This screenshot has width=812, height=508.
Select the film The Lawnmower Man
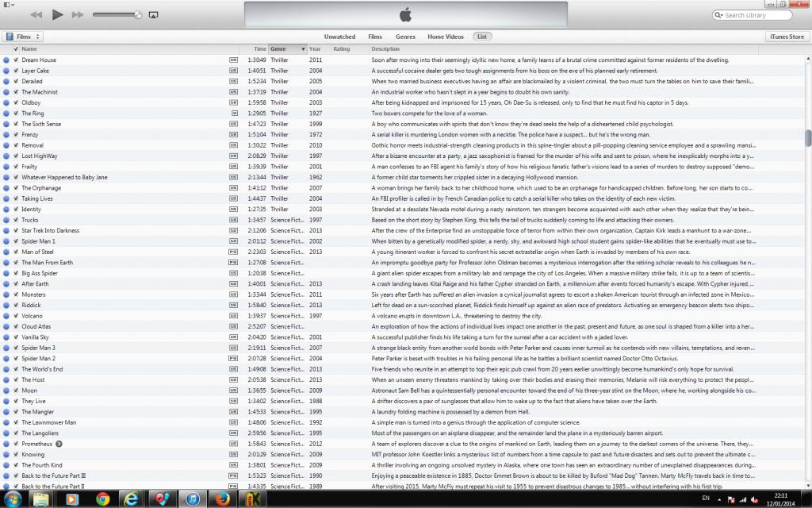pos(48,422)
